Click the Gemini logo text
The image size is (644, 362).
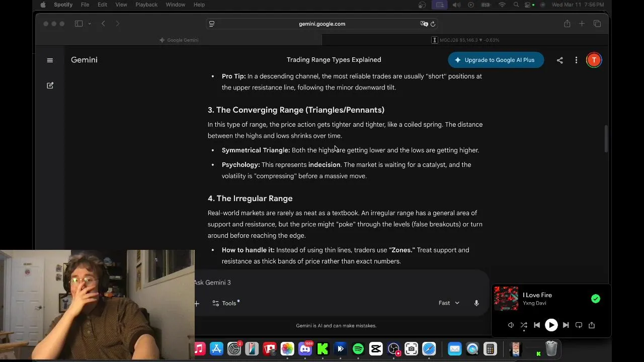click(84, 60)
